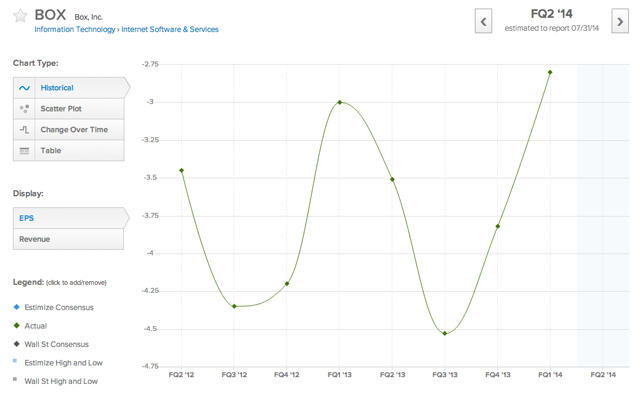Open Information Technology sector link

pyautogui.click(x=75, y=29)
